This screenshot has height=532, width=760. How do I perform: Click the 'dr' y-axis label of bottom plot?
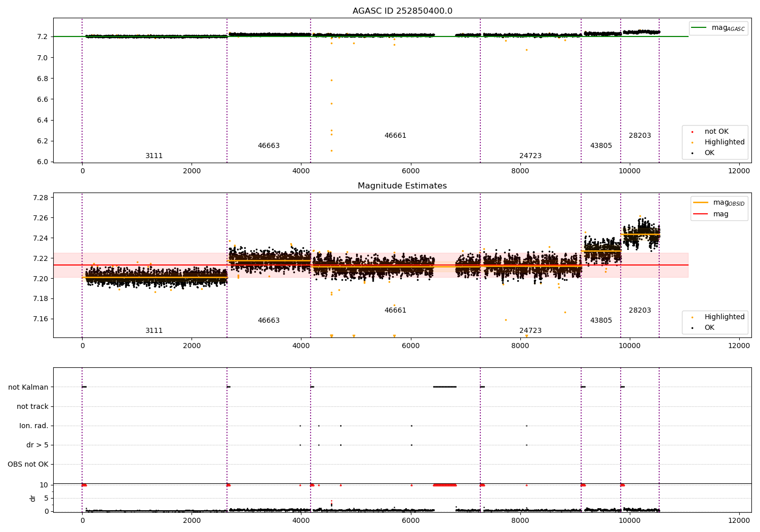[x=33, y=498]
